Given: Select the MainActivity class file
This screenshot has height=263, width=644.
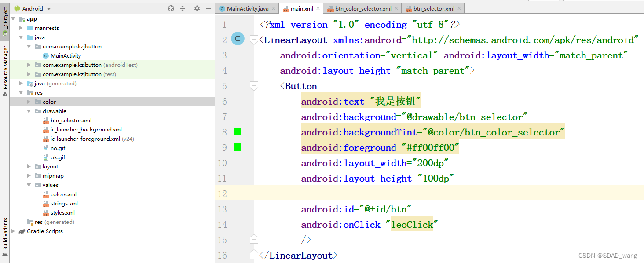Looking at the screenshot, I should coord(66,56).
